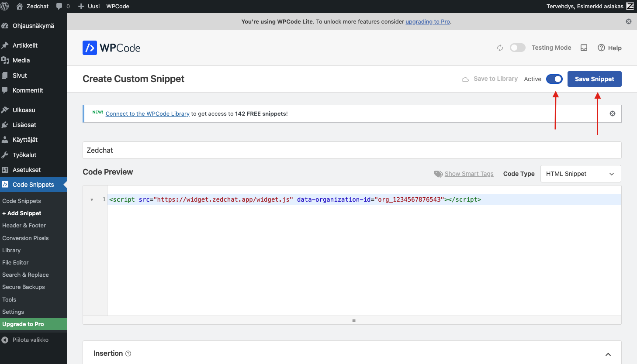
Task: Open the inbox notifications icon
Action: click(584, 48)
